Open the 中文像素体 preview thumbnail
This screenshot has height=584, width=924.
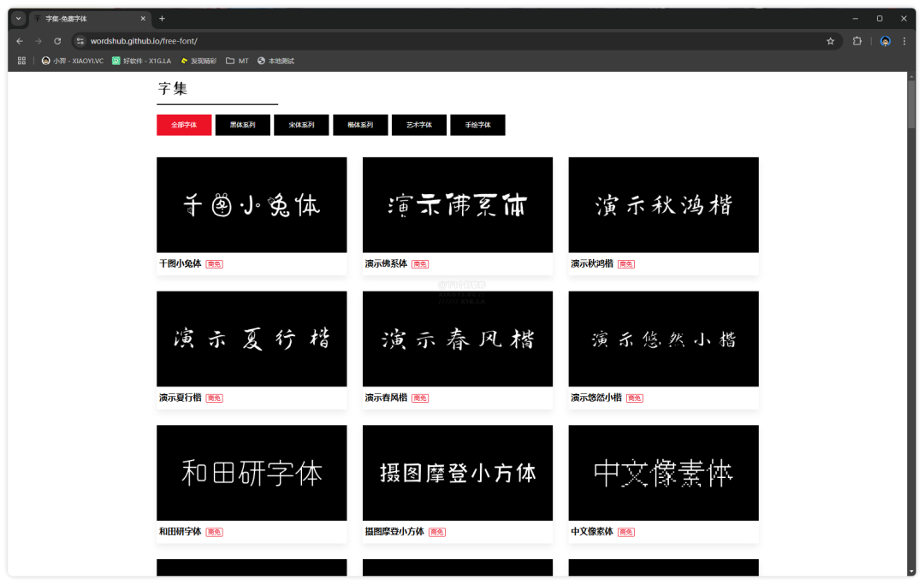point(663,473)
